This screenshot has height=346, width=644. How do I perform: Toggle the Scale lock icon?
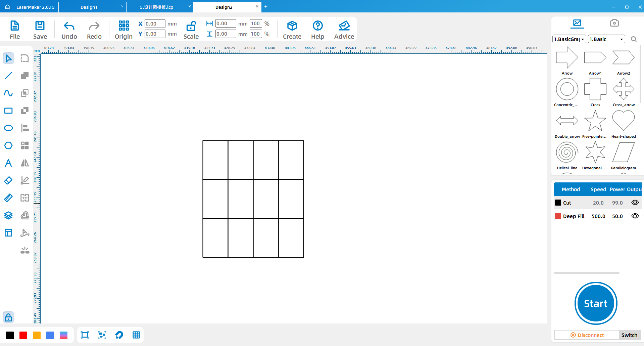tap(191, 26)
